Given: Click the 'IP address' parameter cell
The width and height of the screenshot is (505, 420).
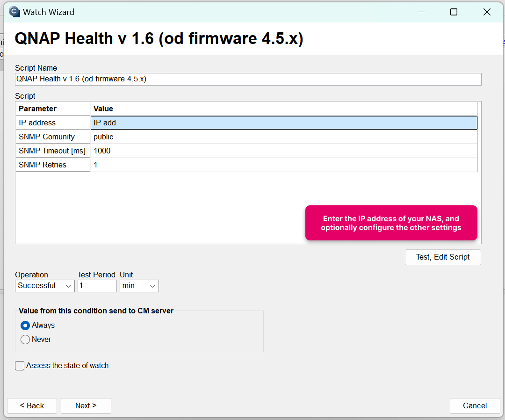Looking at the screenshot, I should point(53,123).
